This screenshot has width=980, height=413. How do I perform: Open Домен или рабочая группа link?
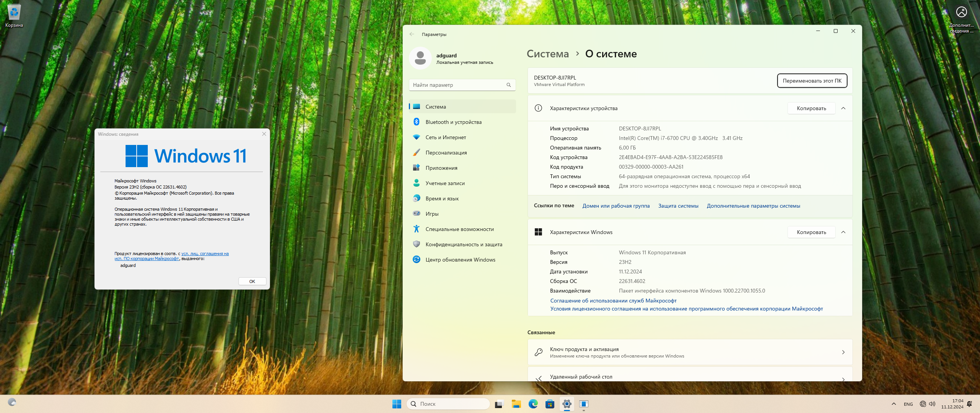coord(616,206)
